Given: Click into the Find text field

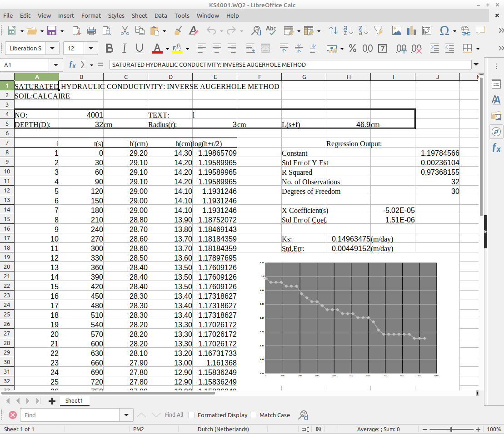Looking at the screenshot, I should (70, 415).
